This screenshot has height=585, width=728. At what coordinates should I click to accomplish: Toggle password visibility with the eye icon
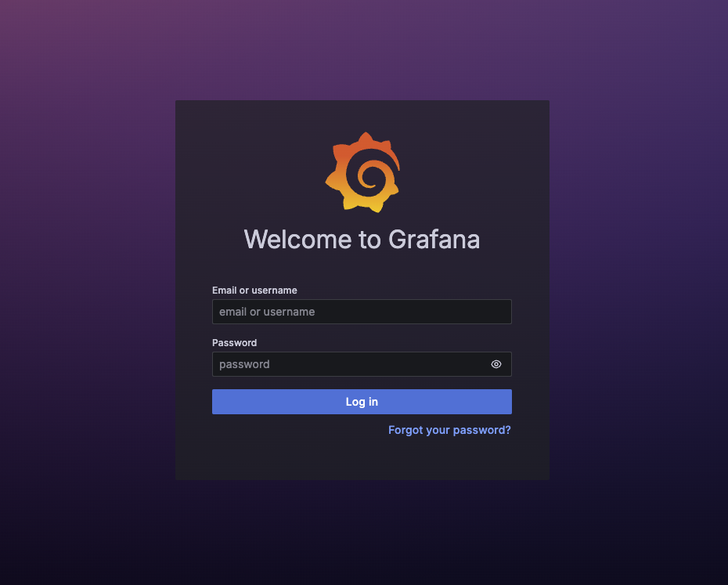coord(496,364)
